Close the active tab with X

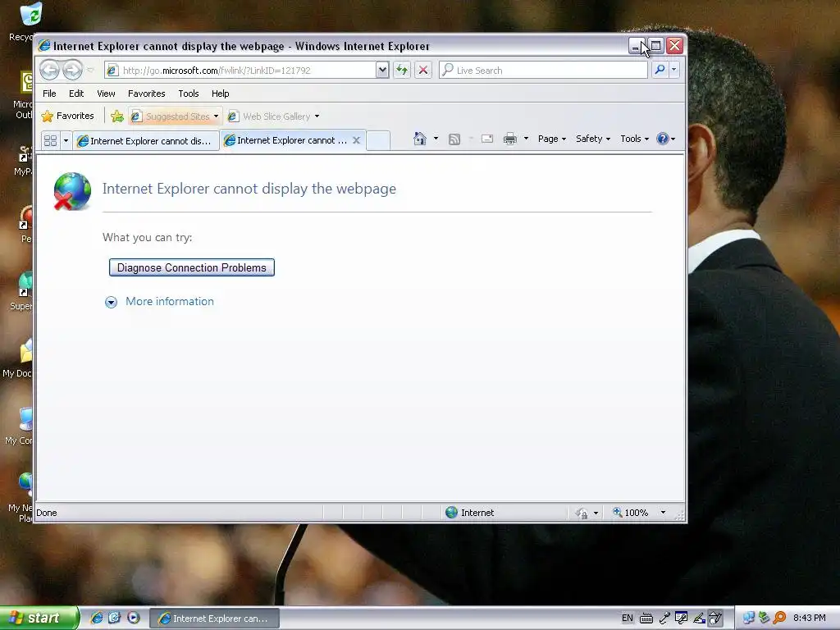click(356, 140)
